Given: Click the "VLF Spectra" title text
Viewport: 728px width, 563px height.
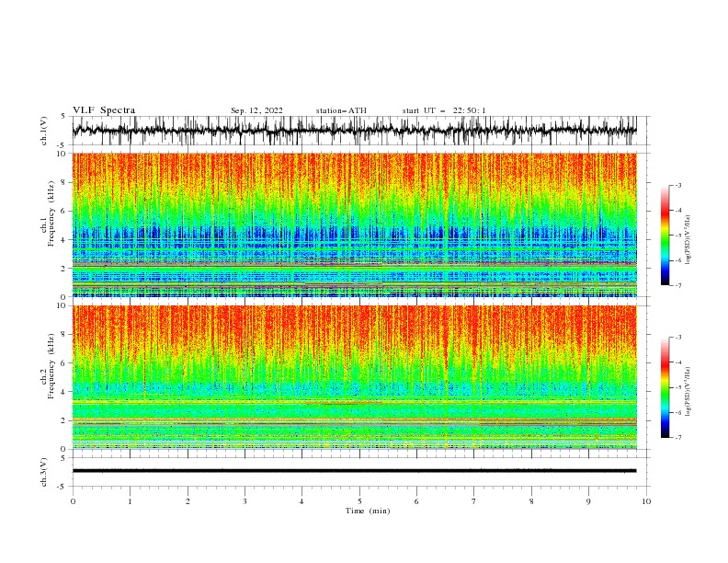Looking at the screenshot, I should pos(104,110).
